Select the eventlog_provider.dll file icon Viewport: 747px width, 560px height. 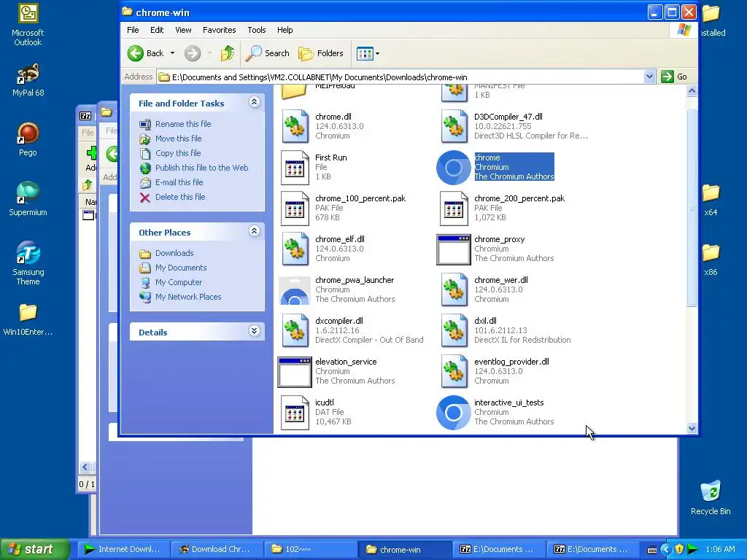pyautogui.click(x=454, y=372)
